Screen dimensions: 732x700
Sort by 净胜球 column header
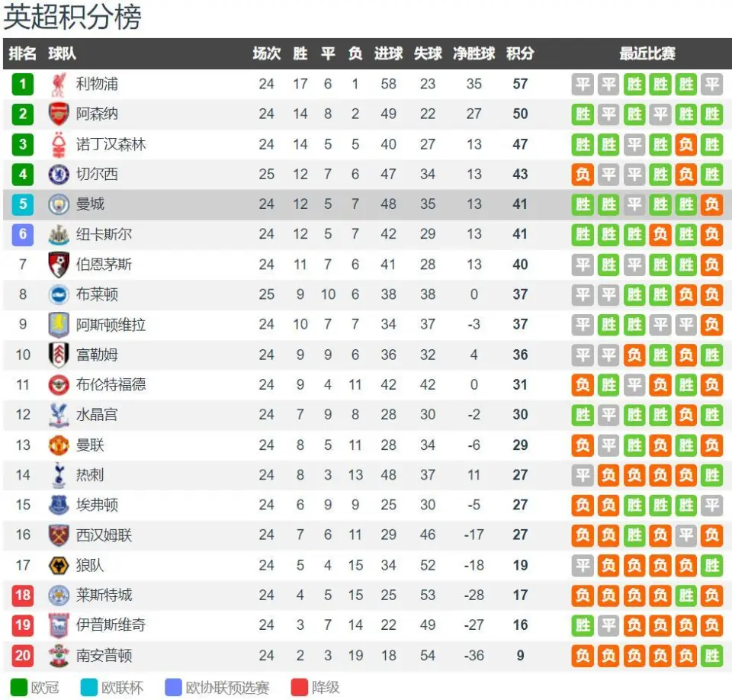coord(474,53)
